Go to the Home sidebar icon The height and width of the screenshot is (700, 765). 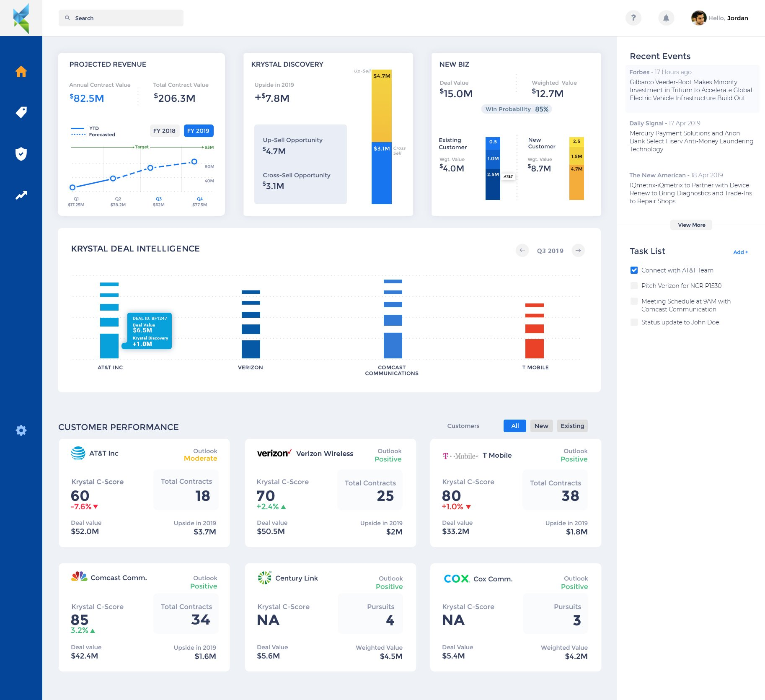21,72
